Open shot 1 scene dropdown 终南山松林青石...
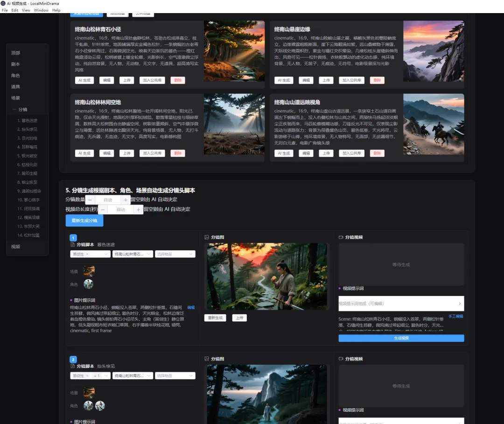 [133, 254]
